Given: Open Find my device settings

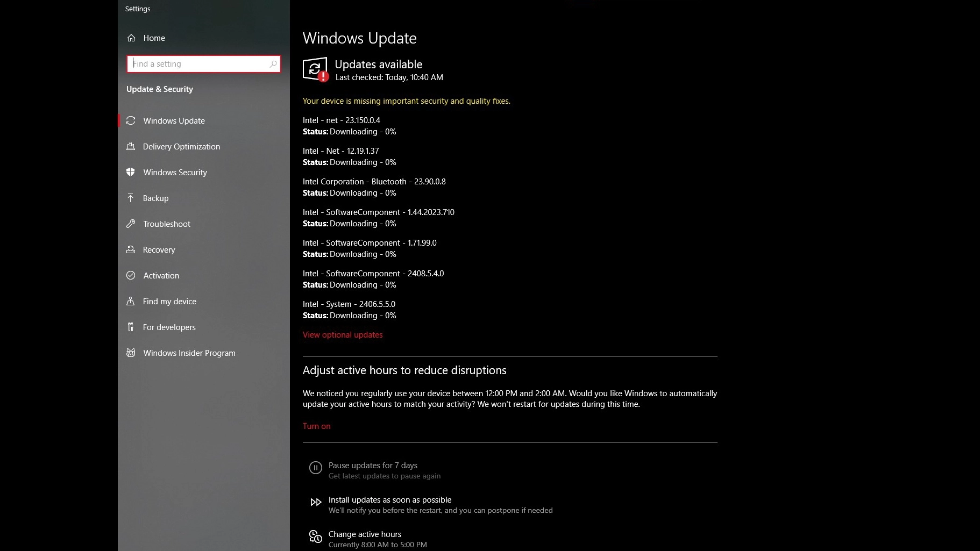Looking at the screenshot, I should tap(203, 301).
